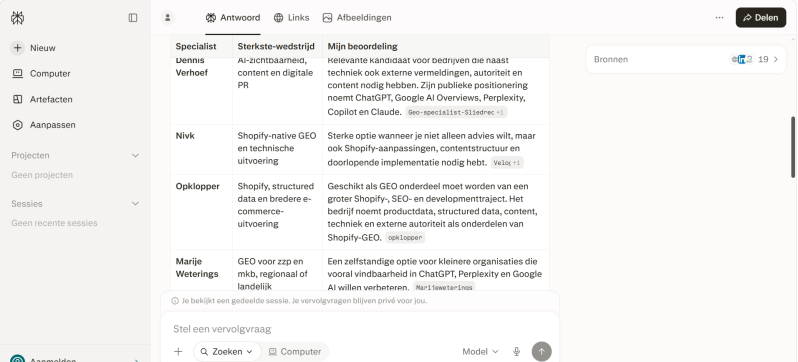Viewport: 798px width, 362px height.
Task: Click the microphone voice input icon
Action: pyautogui.click(x=517, y=351)
